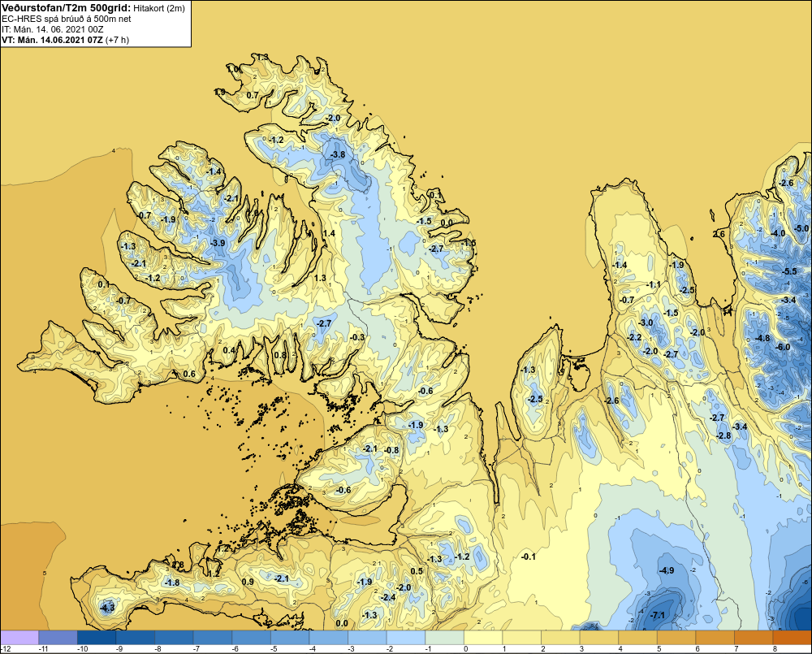Click the legend swatch between -6 and -5
The width and height of the screenshot is (812, 654).
pos(252,637)
